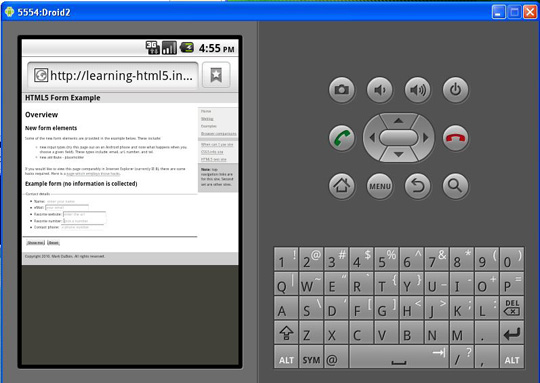Click the D-pad center select button
This screenshot has width=540, height=383.
tap(398, 138)
